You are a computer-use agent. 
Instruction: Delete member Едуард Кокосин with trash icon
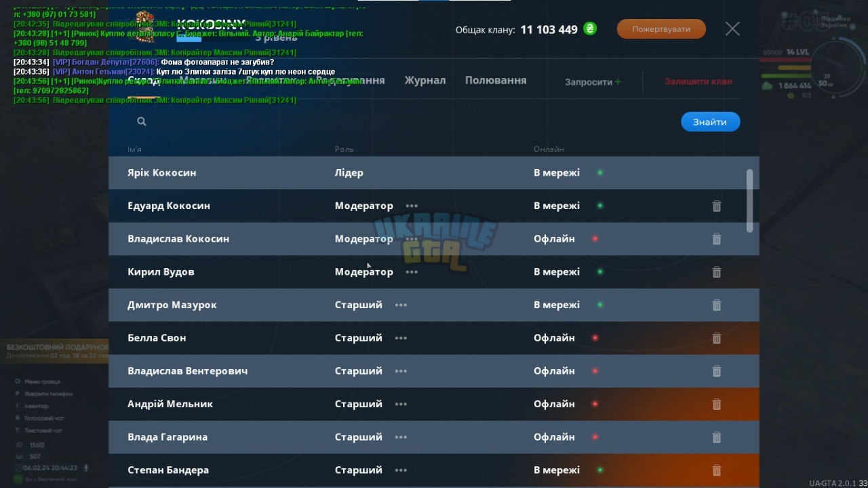tap(716, 206)
